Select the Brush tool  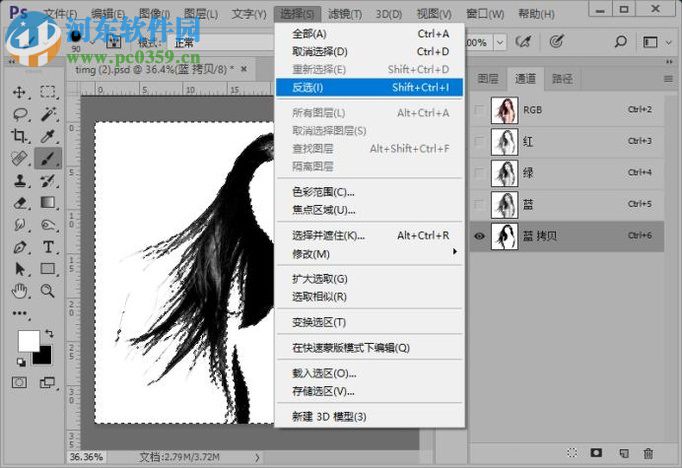(x=48, y=158)
